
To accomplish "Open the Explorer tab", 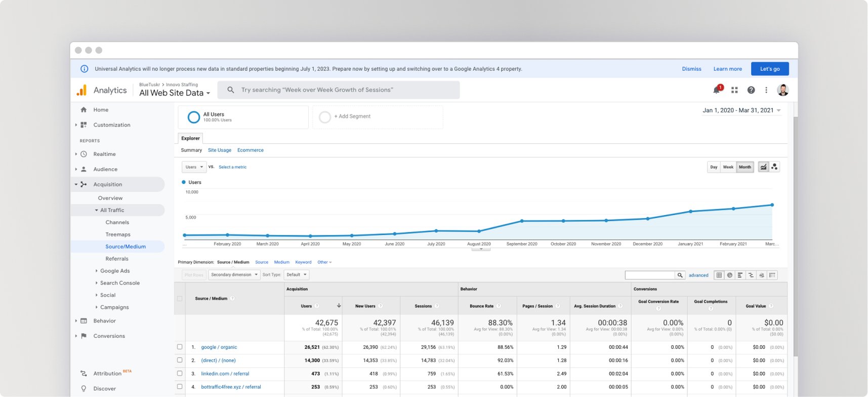I will [191, 138].
